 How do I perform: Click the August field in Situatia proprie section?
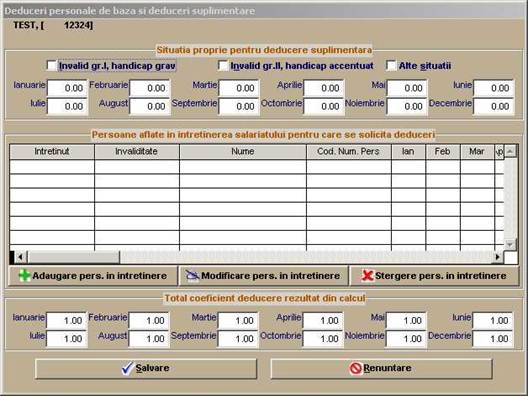150,106
